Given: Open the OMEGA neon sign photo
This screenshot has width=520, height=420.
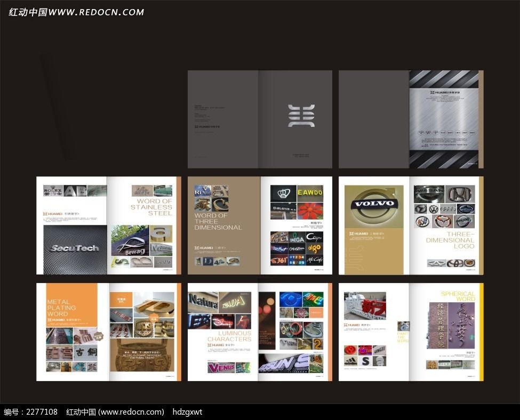Looking at the screenshot, I should coord(297,238).
